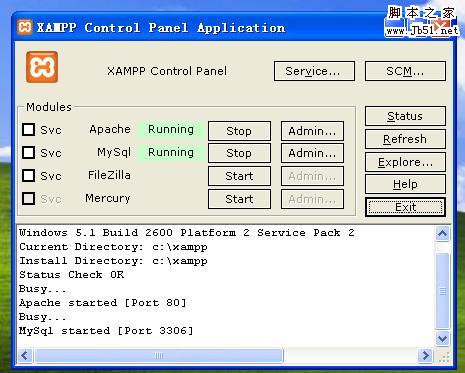Click the FileZilla module name
The height and width of the screenshot is (373, 465).
[x=109, y=175]
